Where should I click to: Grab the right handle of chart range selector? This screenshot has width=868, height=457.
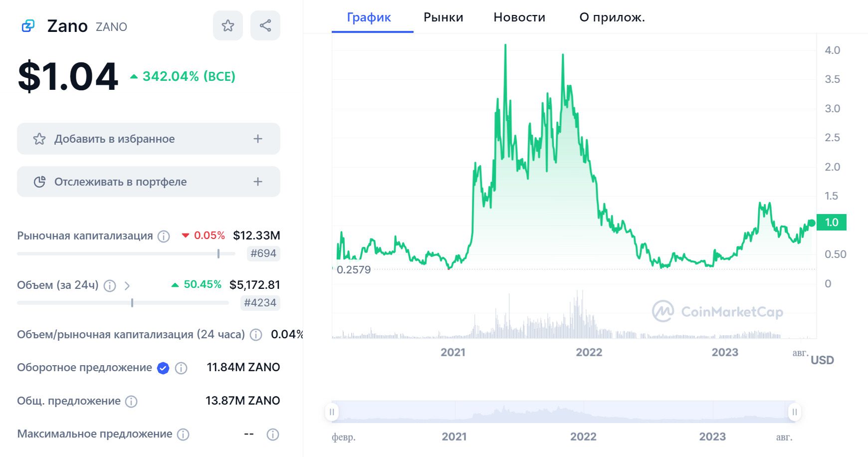point(795,412)
